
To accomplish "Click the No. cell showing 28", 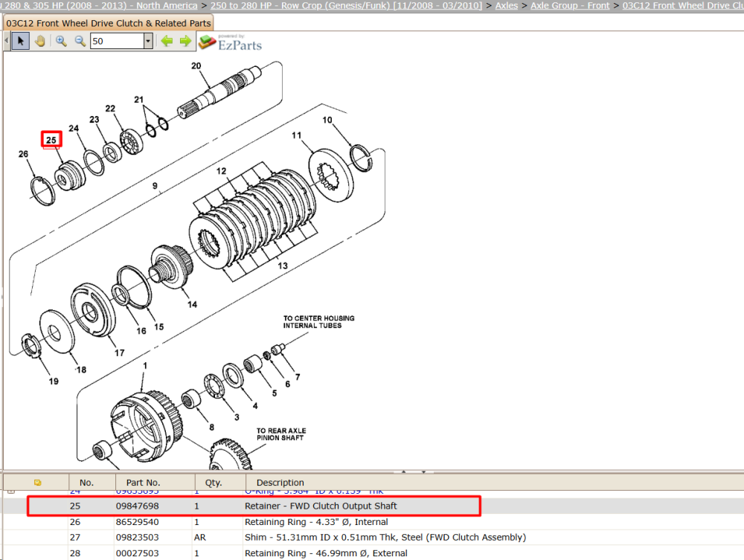I will coord(75,553).
